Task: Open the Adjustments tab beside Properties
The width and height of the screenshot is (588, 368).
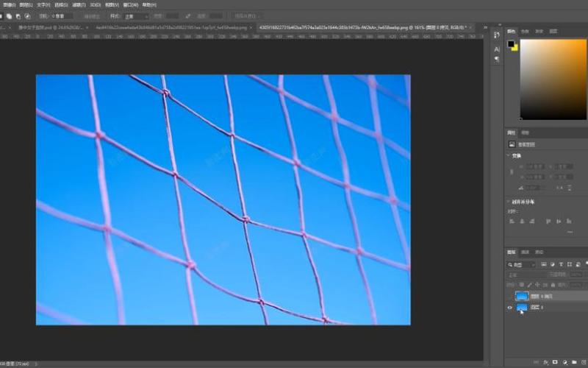Action: click(x=525, y=133)
